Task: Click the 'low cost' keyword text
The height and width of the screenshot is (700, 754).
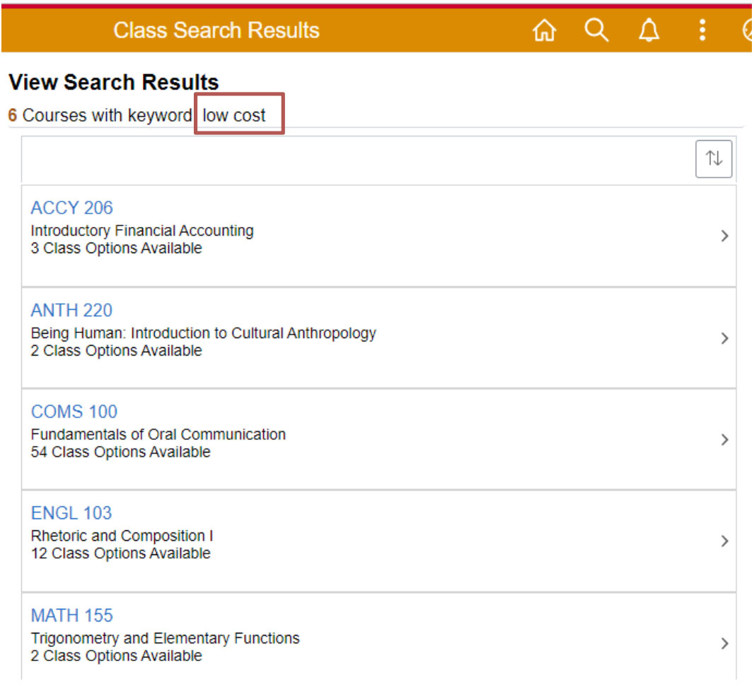Action: [234, 115]
